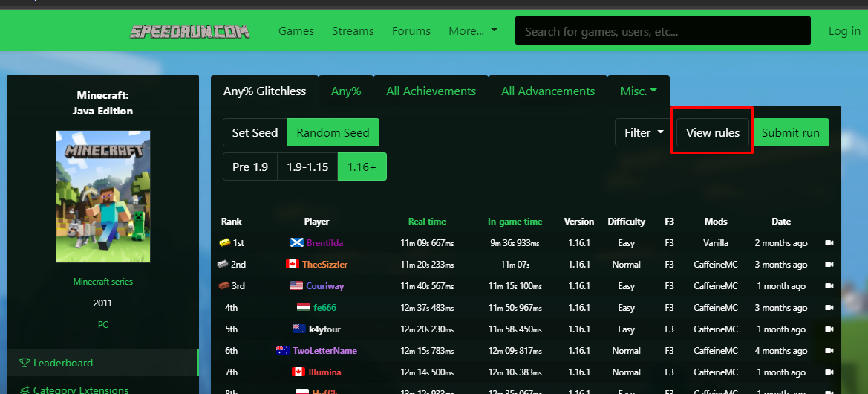Open the Minecraft series link
Viewport: 868px width, 394px height.
[x=103, y=282]
